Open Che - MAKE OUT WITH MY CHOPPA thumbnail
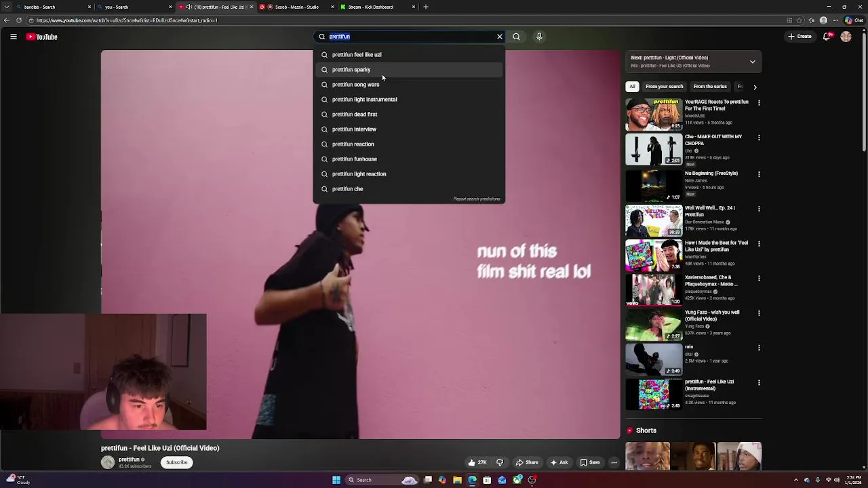 [654, 149]
